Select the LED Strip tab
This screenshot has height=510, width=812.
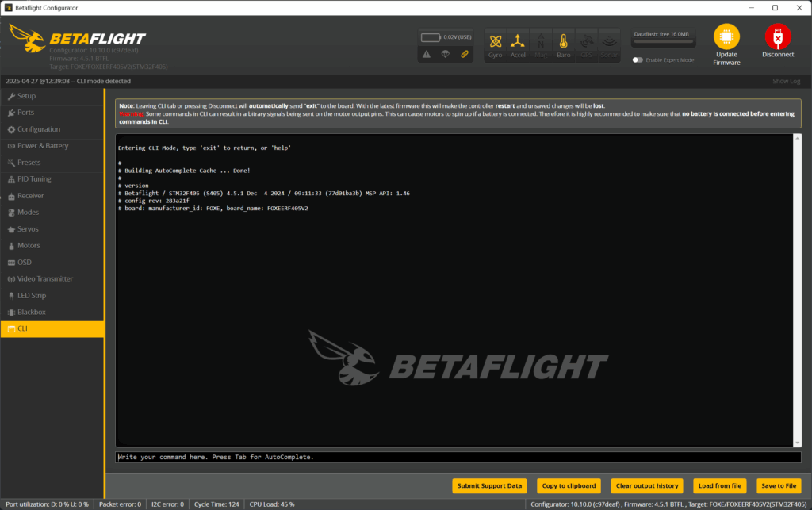(52, 296)
